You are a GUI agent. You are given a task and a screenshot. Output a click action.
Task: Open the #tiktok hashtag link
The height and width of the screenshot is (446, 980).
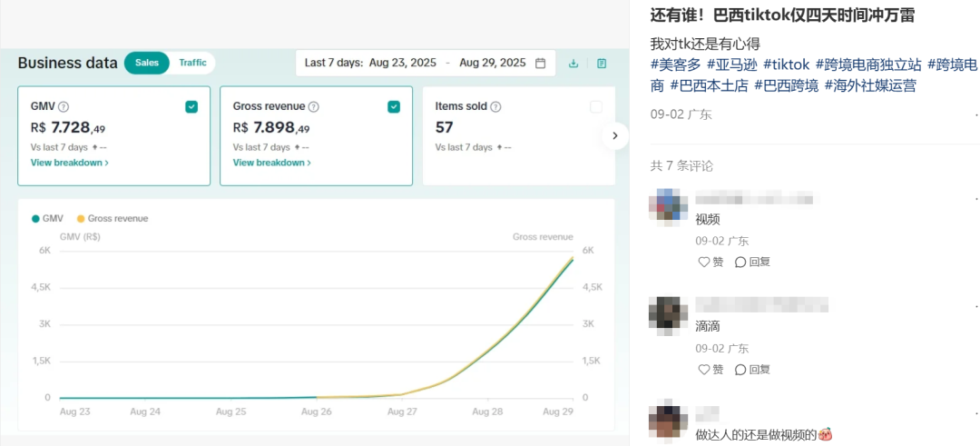pyautogui.click(x=786, y=64)
